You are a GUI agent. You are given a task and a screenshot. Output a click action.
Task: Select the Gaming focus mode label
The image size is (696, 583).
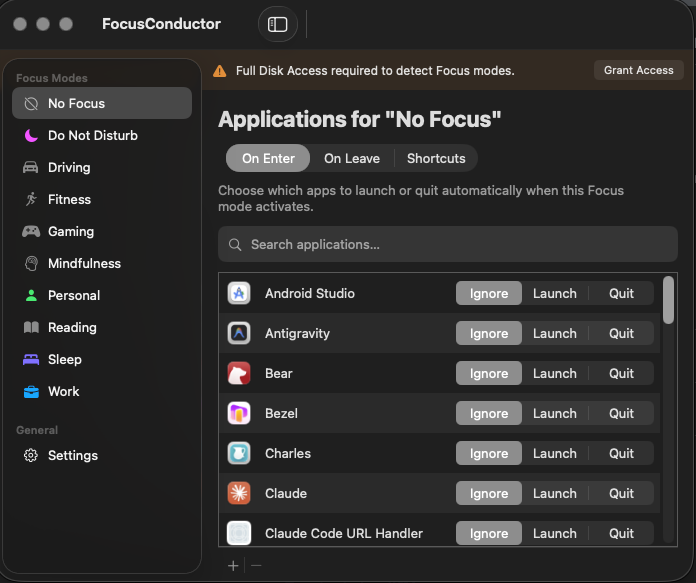point(71,231)
